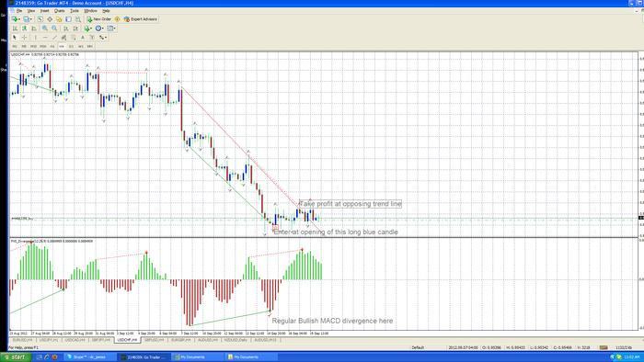Expand the Periodicity clock dropdown
This screenshot has height=362, width=644.
tap(99, 28)
